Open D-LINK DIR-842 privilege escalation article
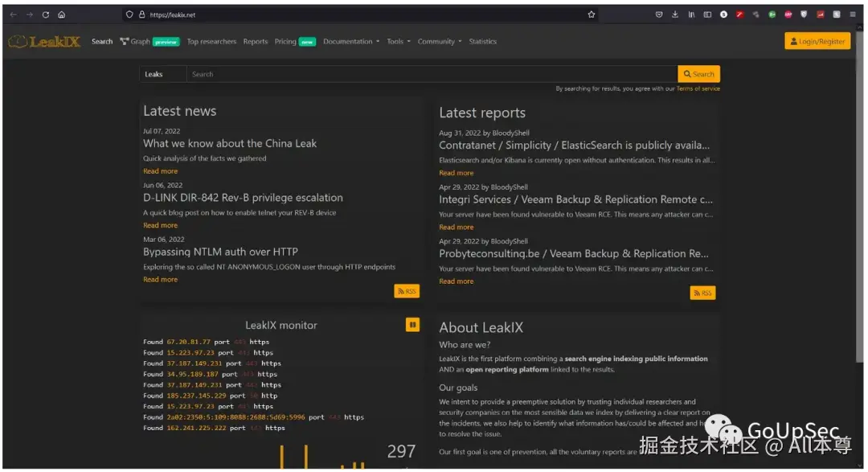 click(x=243, y=198)
